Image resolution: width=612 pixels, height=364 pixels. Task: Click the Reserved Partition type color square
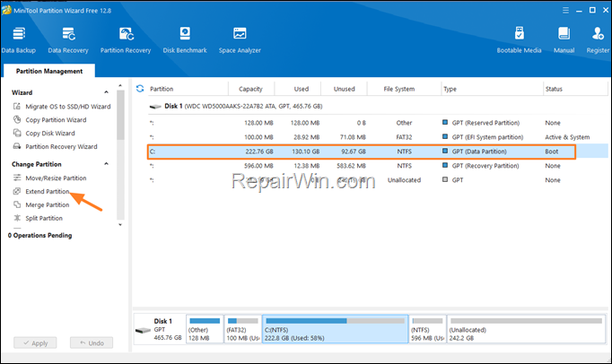click(x=445, y=122)
